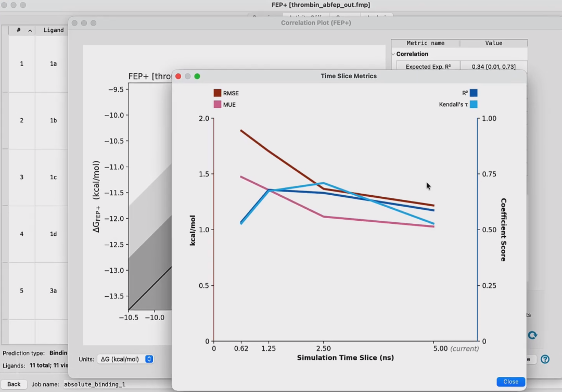Click the Metric name column header

tap(426, 43)
